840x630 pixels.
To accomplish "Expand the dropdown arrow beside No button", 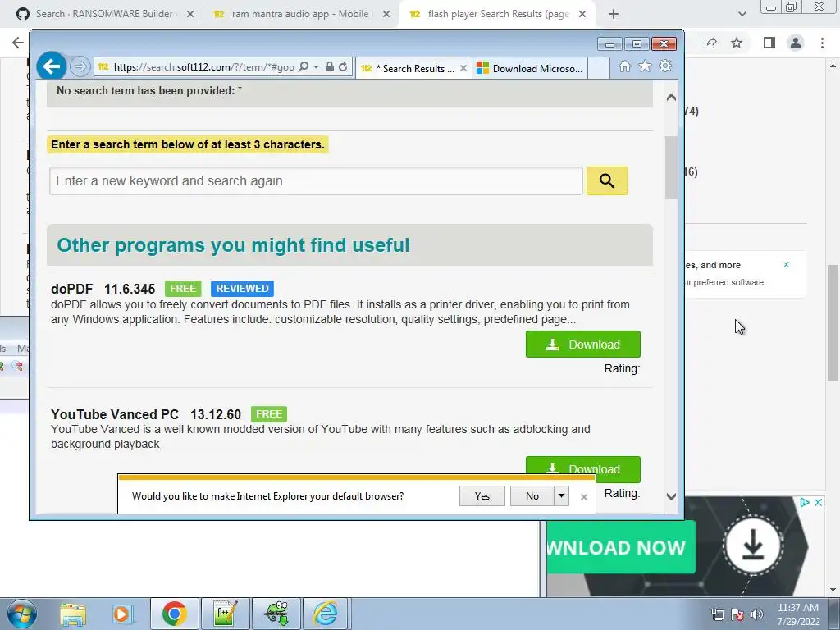I will (x=561, y=496).
